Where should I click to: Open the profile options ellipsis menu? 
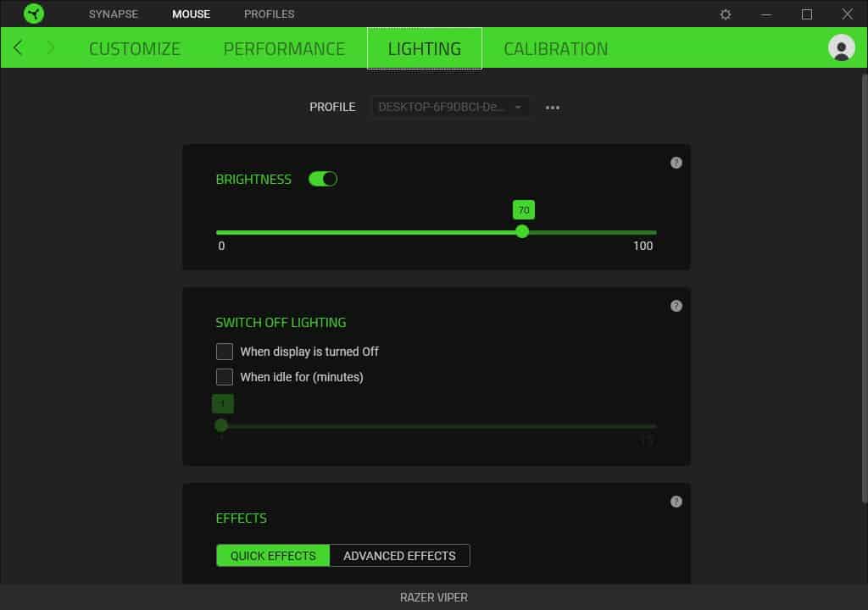click(x=553, y=107)
